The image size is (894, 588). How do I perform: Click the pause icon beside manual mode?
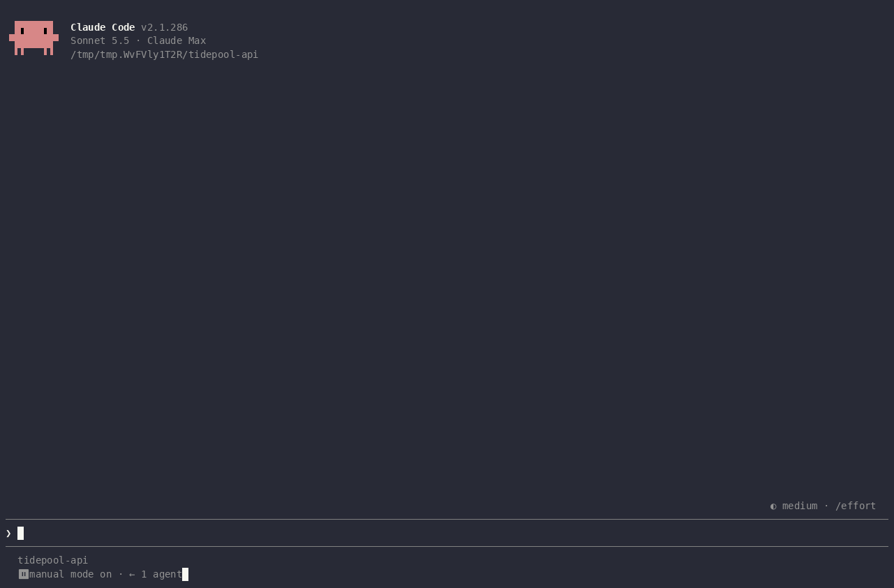24,574
